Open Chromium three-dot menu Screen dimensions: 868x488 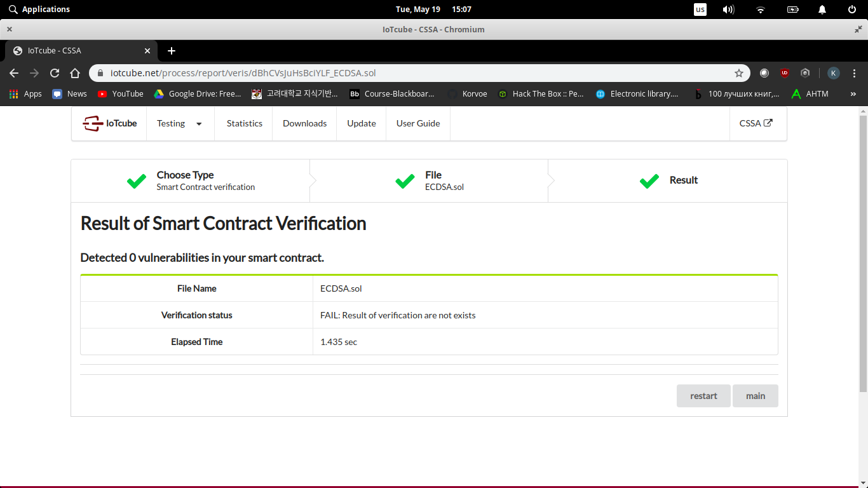pyautogui.click(x=853, y=73)
